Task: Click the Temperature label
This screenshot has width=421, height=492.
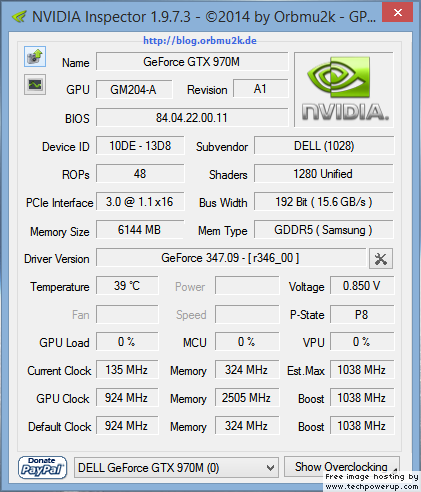Action: click(60, 287)
